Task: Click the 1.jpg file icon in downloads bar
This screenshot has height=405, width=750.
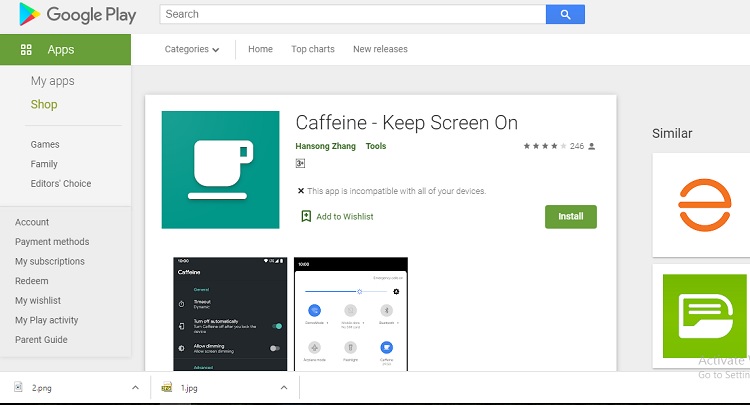Action: [166, 387]
